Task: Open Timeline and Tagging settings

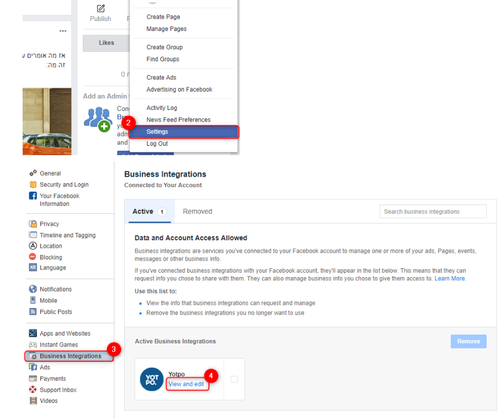Action: [x=68, y=235]
